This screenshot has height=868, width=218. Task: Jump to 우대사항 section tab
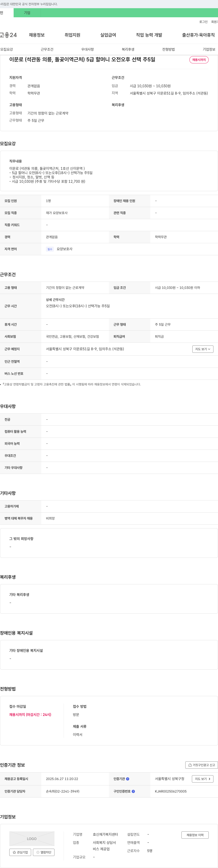pyautogui.click(x=87, y=49)
